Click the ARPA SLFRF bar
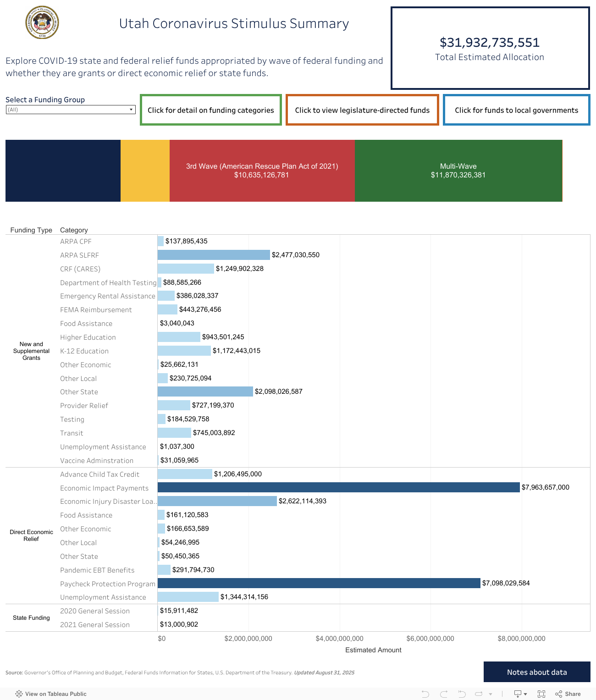Screen dimensions: 596x700 tap(214, 255)
